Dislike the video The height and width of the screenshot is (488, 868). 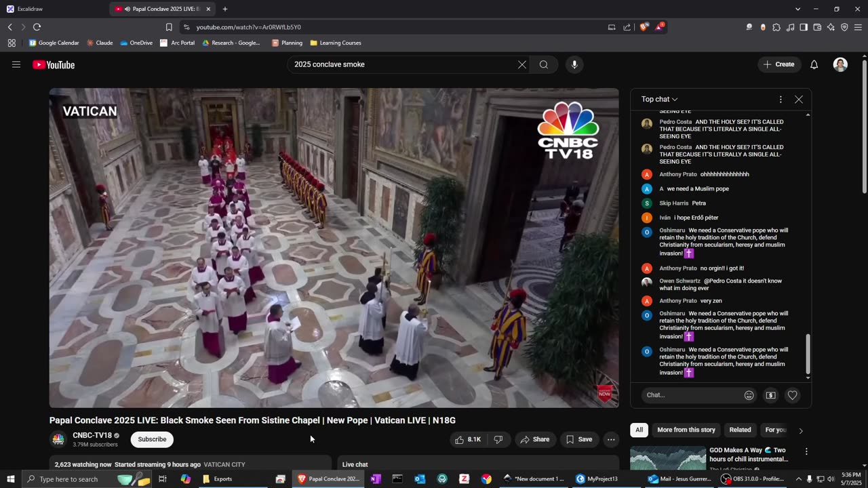[x=498, y=439]
